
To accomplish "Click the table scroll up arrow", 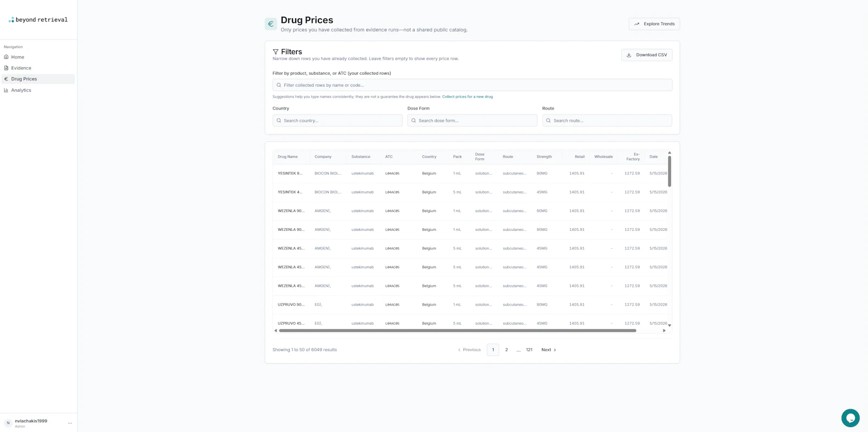I will click(669, 153).
